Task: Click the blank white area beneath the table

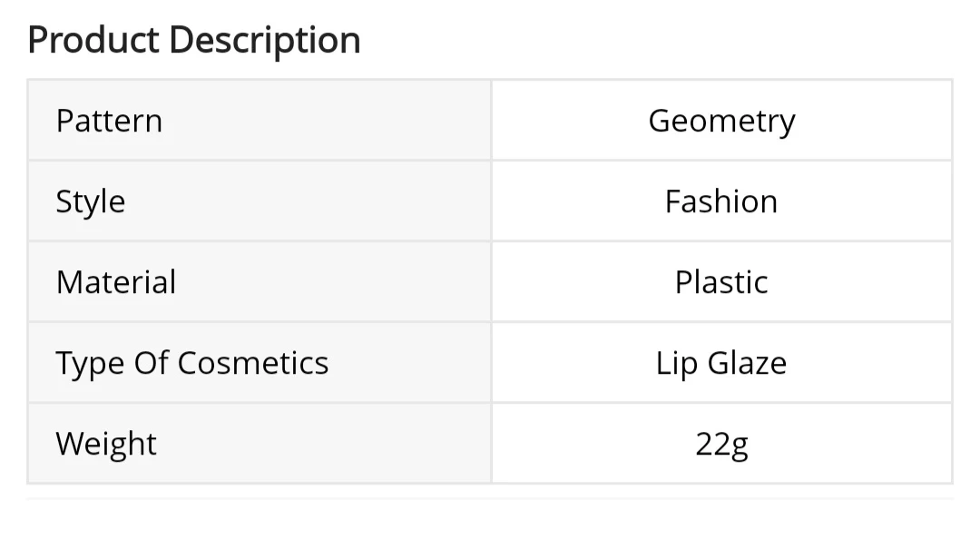Action: tap(490, 526)
